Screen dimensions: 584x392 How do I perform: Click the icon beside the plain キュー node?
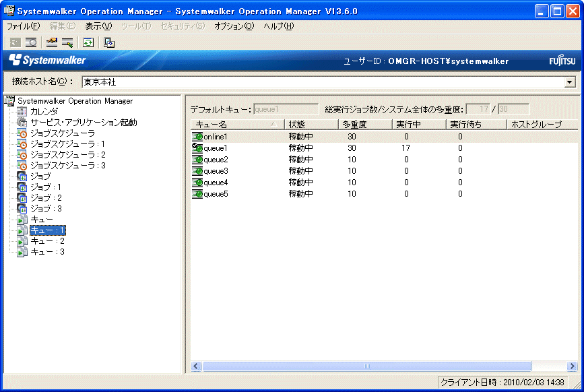[22, 220]
